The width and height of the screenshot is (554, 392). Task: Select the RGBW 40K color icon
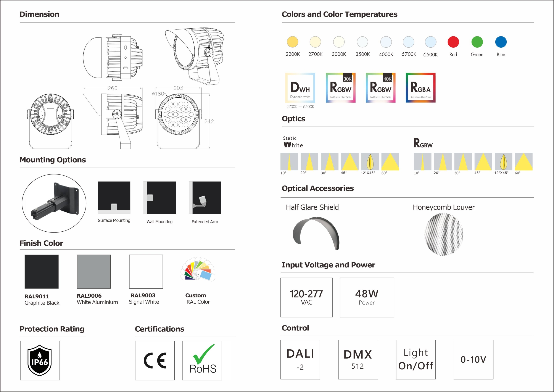[x=380, y=88]
